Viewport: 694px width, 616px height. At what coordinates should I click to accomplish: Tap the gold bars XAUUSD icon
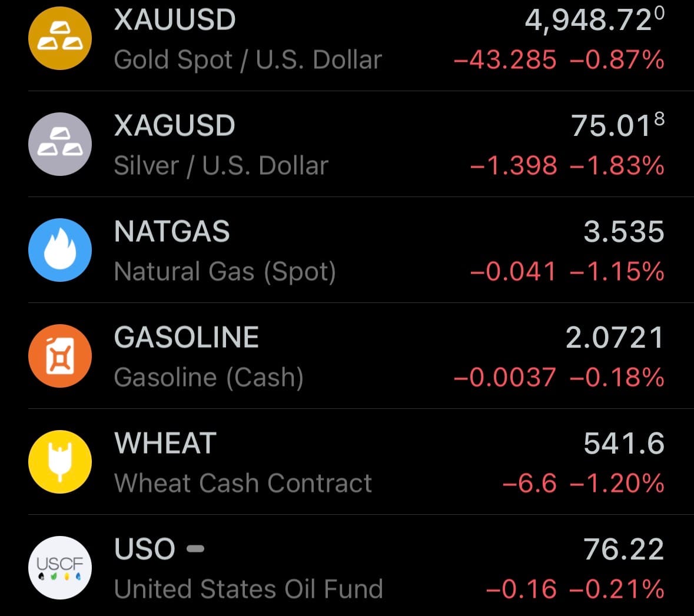click(x=60, y=38)
